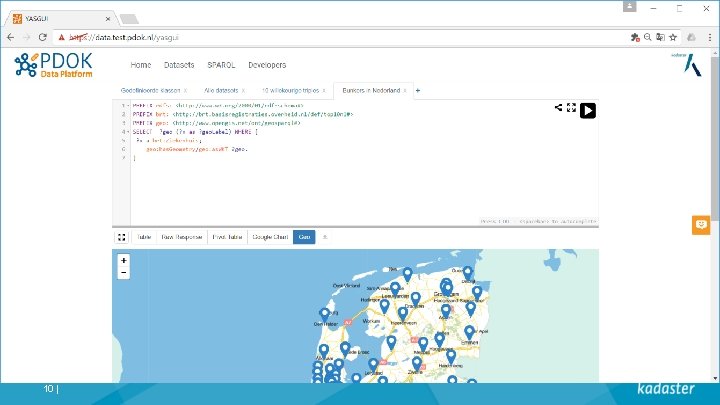Select 'Bunkers in Nederland' query tab
Image resolution: width=720 pixels, height=405 pixels.
pos(371,90)
